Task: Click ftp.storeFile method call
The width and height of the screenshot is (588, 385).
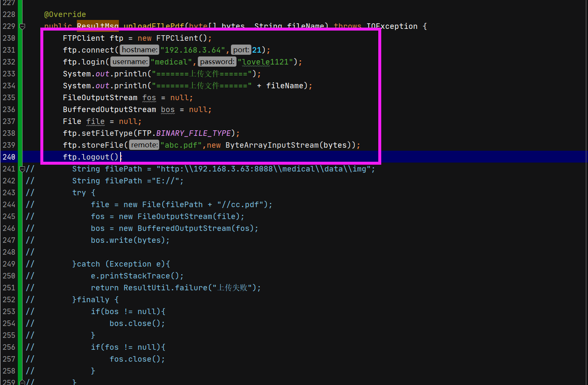Action: pyautogui.click(x=103, y=145)
